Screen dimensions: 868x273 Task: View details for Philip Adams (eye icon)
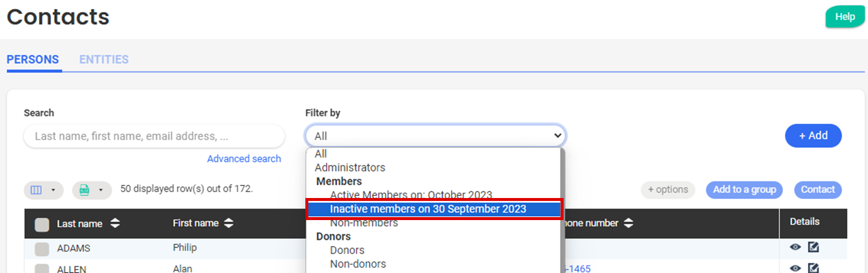(x=795, y=247)
